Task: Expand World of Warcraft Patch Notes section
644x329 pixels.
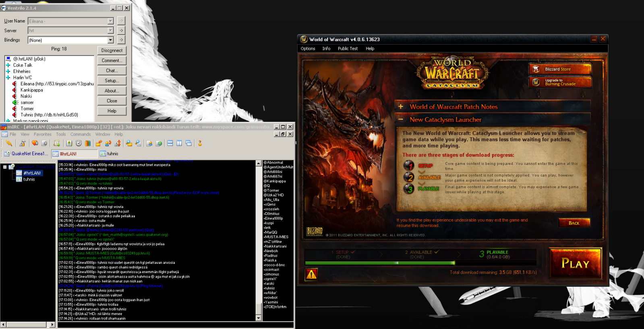Action: pos(401,107)
